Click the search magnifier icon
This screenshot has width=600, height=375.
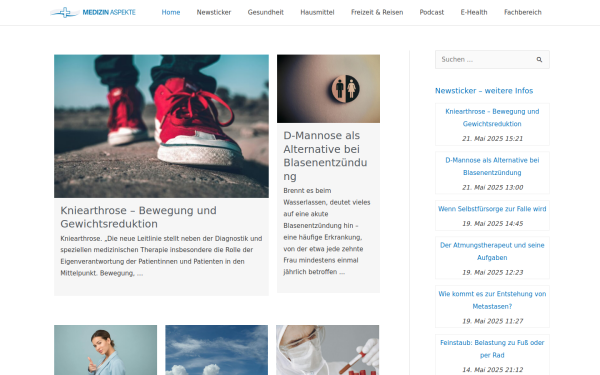coord(539,60)
